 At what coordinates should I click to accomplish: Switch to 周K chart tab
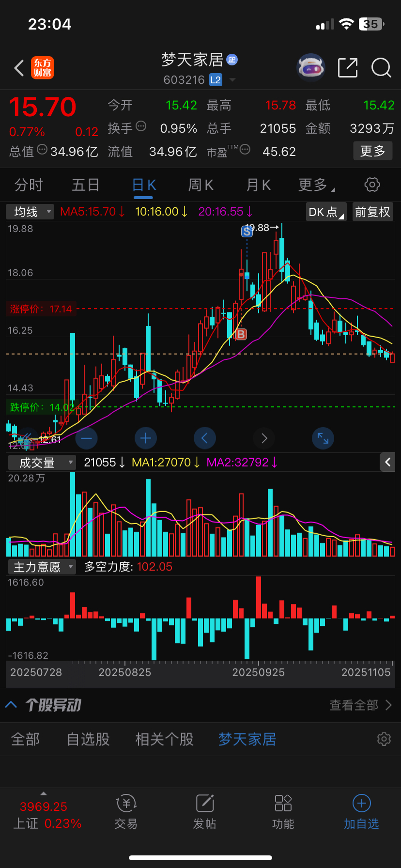pos(200,185)
